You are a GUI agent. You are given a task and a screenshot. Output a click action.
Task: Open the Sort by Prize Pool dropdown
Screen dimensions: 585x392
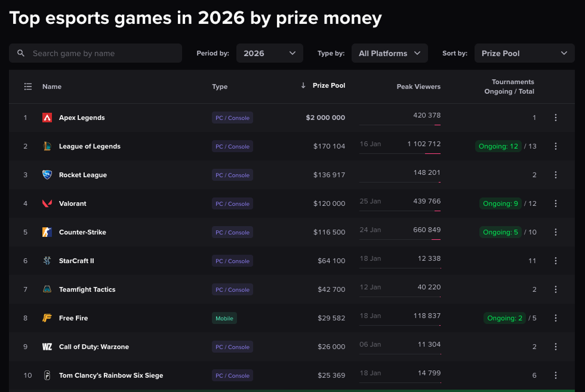tap(524, 53)
